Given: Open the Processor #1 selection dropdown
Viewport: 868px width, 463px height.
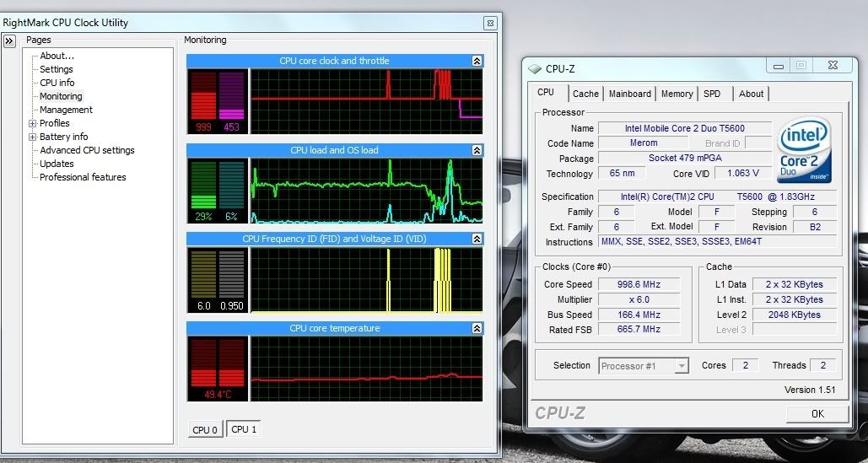Looking at the screenshot, I should pos(644,366).
